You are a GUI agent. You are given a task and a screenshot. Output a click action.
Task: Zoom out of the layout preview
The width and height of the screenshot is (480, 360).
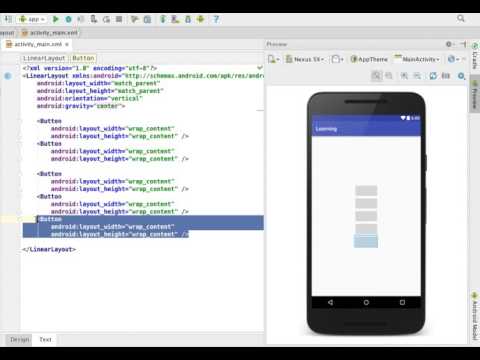tap(417, 76)
